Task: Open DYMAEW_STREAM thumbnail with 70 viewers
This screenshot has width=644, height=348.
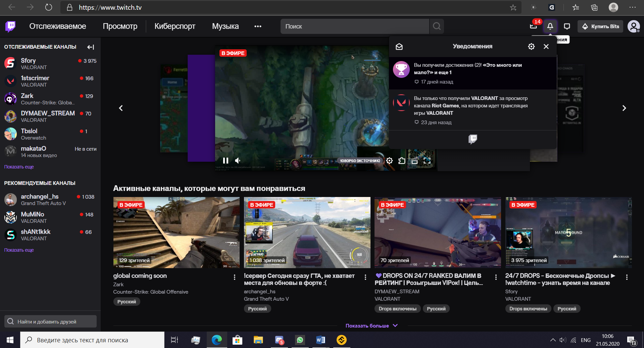Action: click(x=438, y=233)
